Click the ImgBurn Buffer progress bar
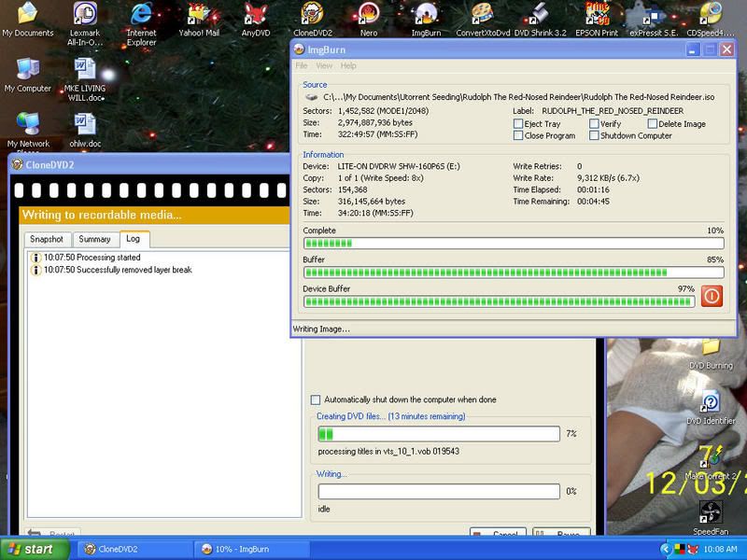This screenshot has height=560, width=747. [514, 273]
